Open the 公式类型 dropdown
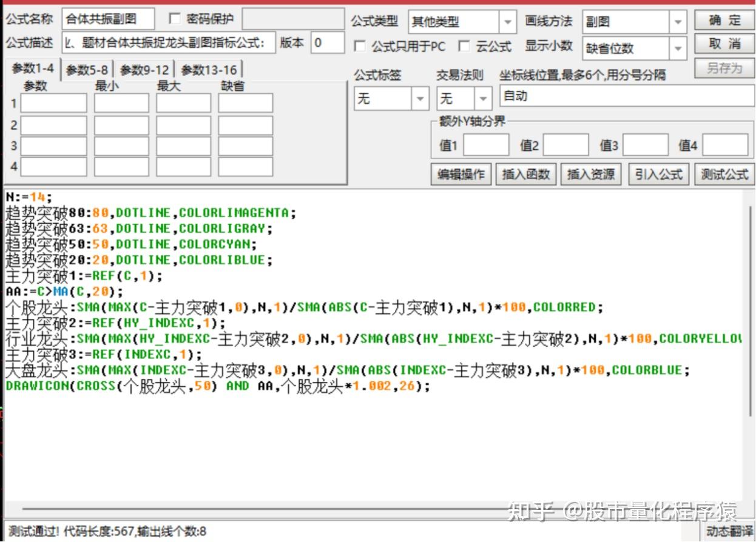Viewport: 756px width, 542px height. coord(508,22)
